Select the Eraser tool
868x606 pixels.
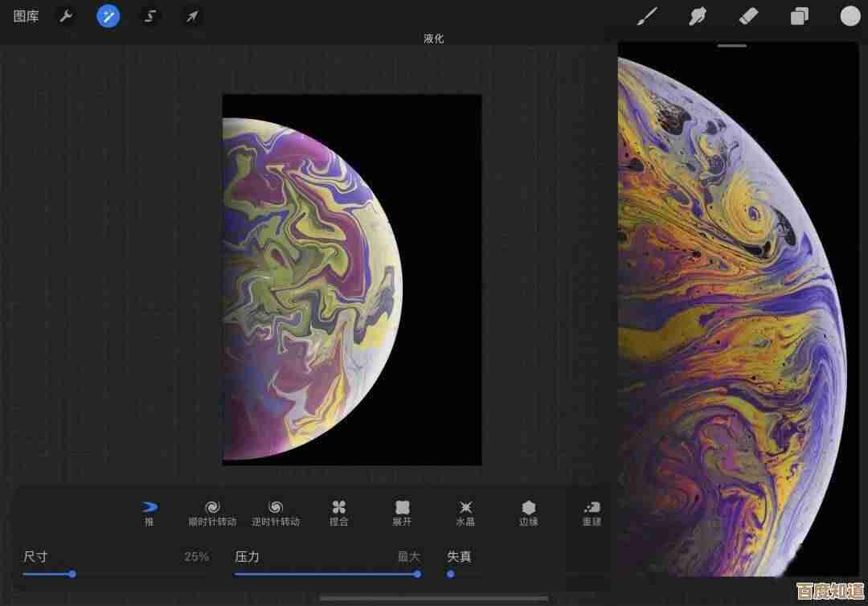click(x=748, y=16)
